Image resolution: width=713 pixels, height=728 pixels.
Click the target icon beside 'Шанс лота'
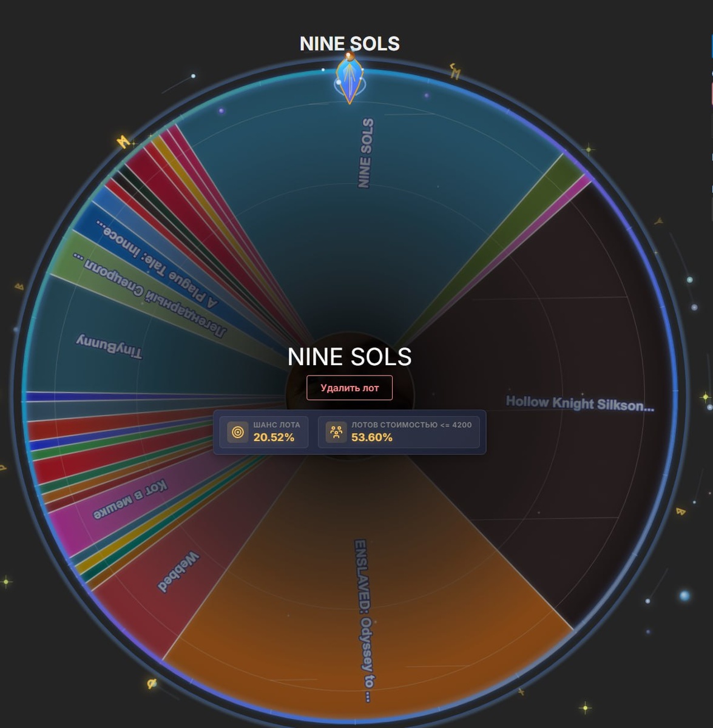click(x=238, y=432)
